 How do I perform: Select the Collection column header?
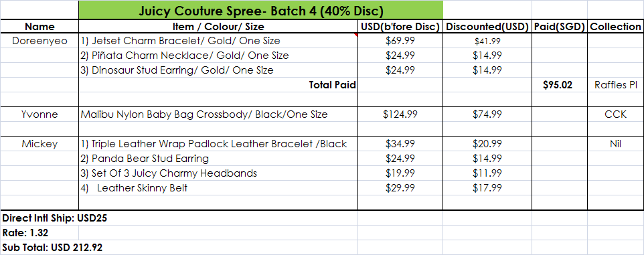coord(616,27)
